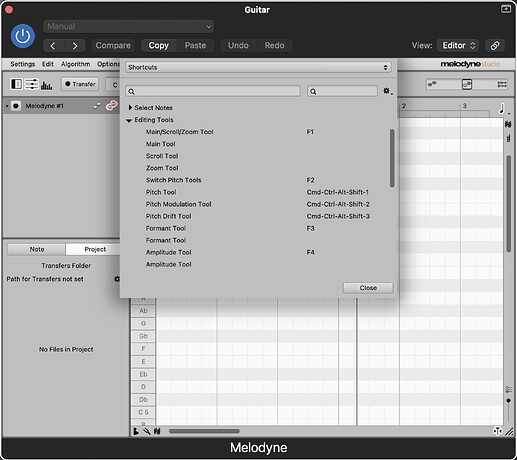Viewport: 517px width, 460px height.
Task: Select the quarter note grid icon
Action: (502, 109)
